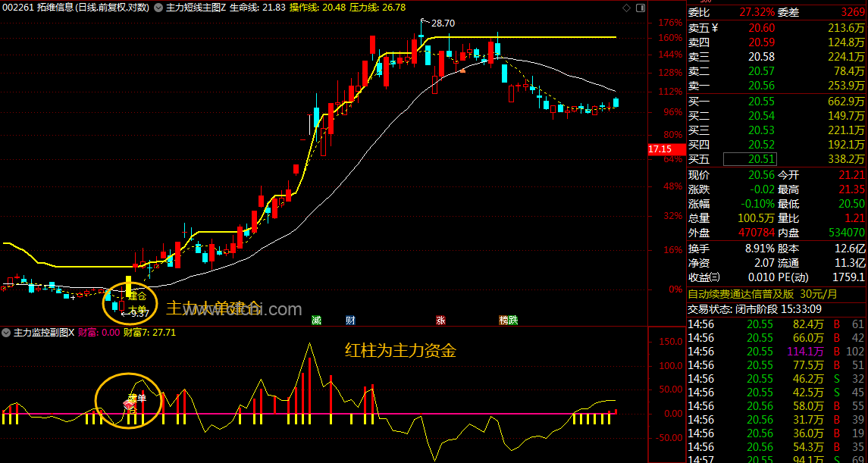Select the 买一 price 20.55
The image size is (868, 463).
pos(763,102)
